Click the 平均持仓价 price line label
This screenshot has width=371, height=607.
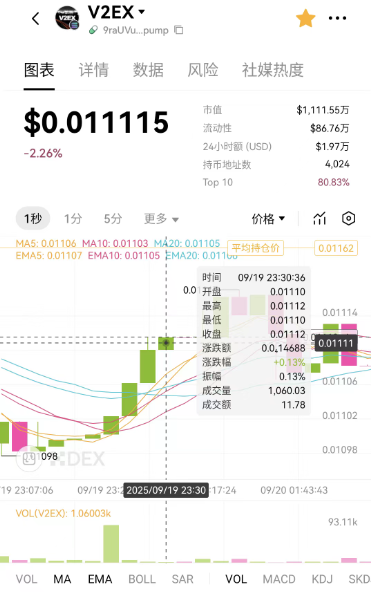[x=256, y=248]
